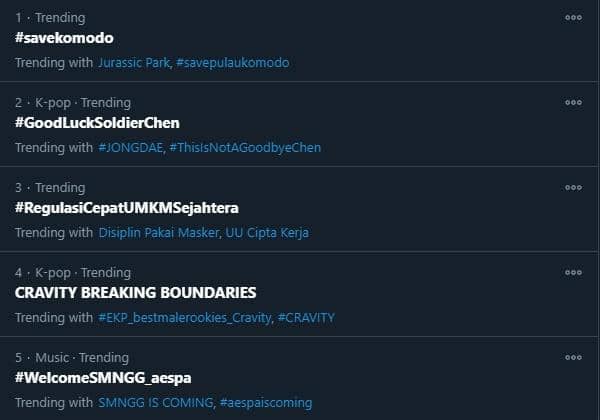Open the #RegulasiCepatUMKMSejahtera trend
This screenshot has height=420, width=600.
click(127, 208)
